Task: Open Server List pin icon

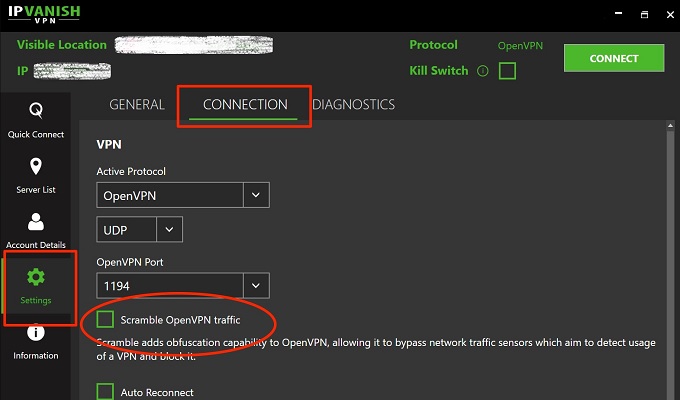Action: click(x=36, y=166)
